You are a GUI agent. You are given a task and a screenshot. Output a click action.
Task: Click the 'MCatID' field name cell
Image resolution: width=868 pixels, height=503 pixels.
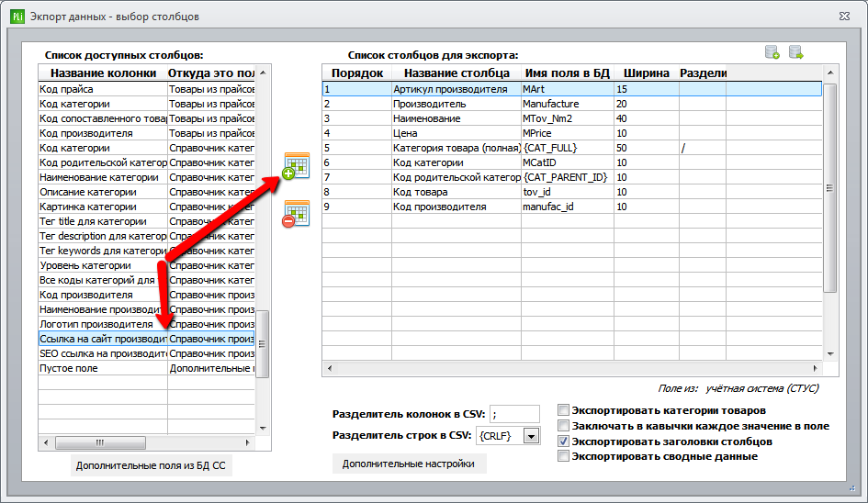click(x=568, y=162)
